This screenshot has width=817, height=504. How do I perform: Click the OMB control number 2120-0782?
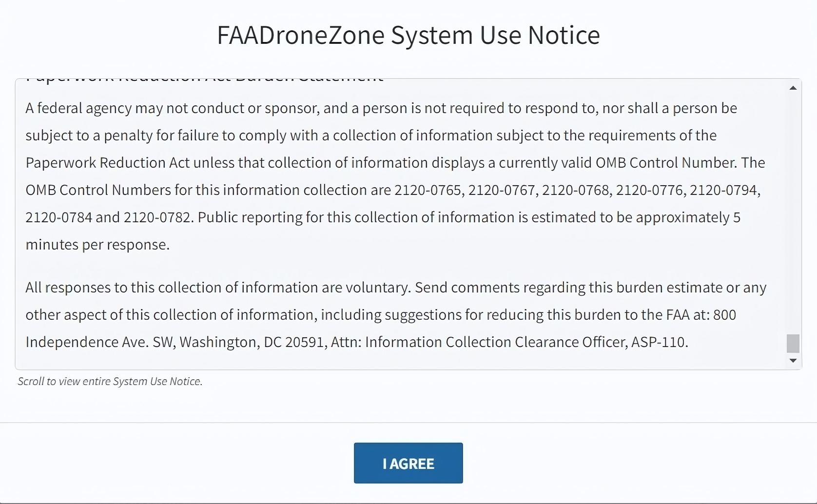point(157,217)
